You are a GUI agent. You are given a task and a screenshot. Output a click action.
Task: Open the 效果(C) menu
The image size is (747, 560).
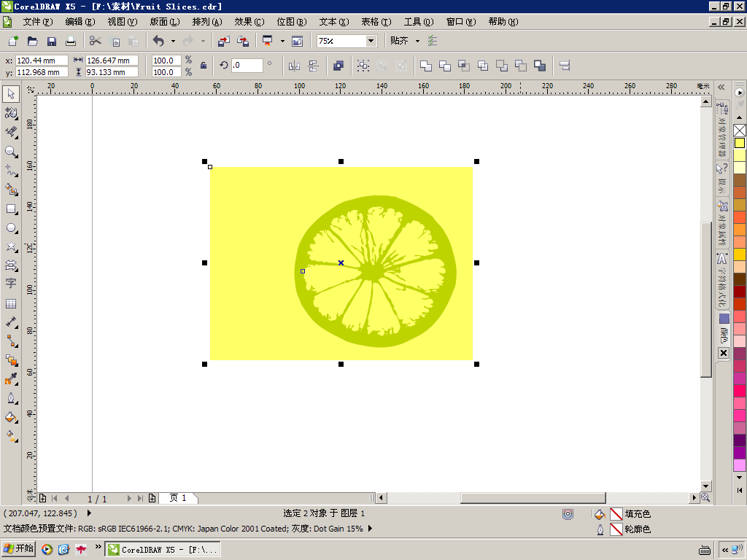tap(249, 22)
